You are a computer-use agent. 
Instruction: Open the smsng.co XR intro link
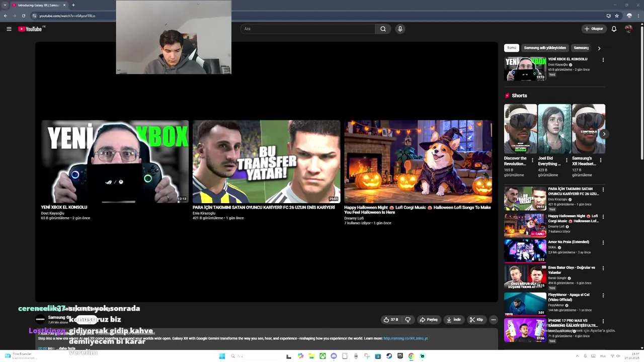click(x=406, y=338)
